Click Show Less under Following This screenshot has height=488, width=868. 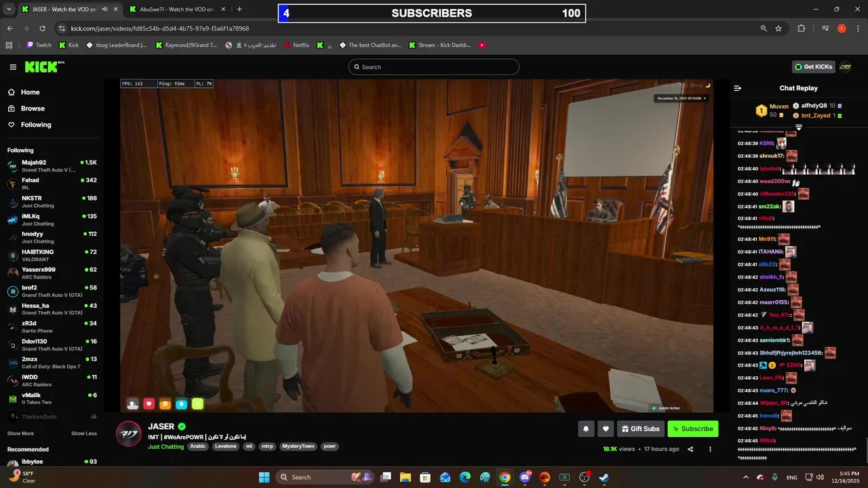84,434
